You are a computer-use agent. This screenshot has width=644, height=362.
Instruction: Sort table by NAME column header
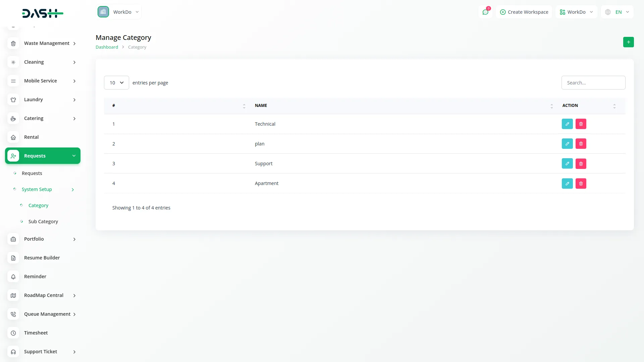click(x=261, y=106)
